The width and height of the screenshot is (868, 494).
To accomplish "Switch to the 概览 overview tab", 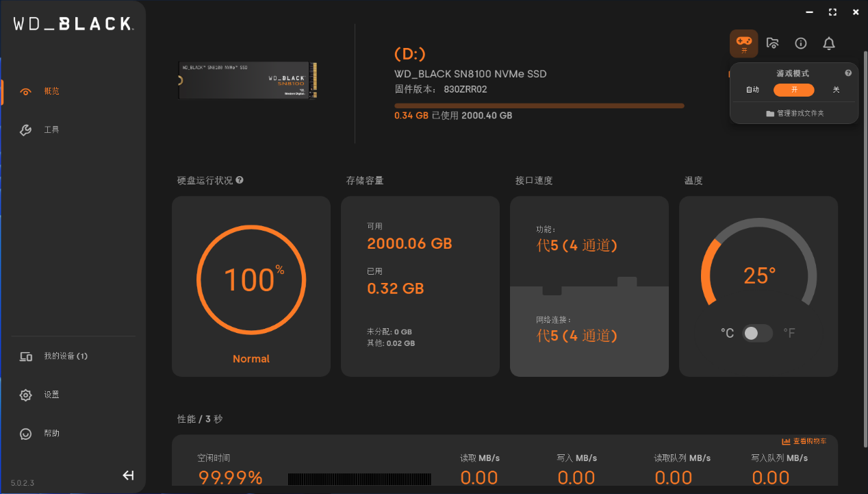I will (x=51, y=91).
